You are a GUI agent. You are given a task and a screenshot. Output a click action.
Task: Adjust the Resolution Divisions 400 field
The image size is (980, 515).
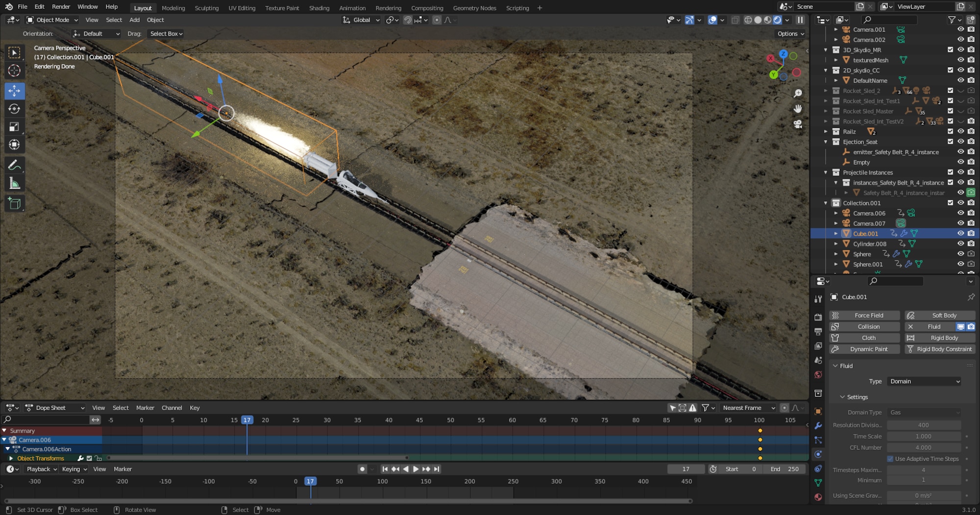924,425
